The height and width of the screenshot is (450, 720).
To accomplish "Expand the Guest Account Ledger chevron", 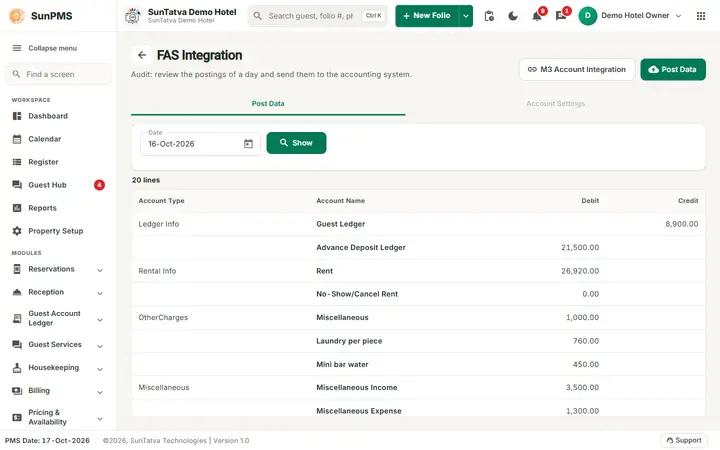I will [100, 320].
